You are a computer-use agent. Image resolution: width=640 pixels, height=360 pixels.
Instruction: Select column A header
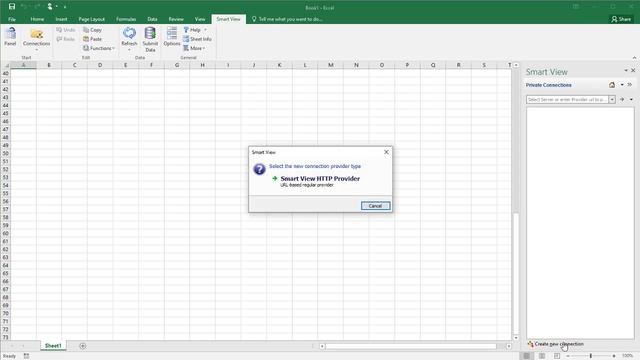[23, 65]
